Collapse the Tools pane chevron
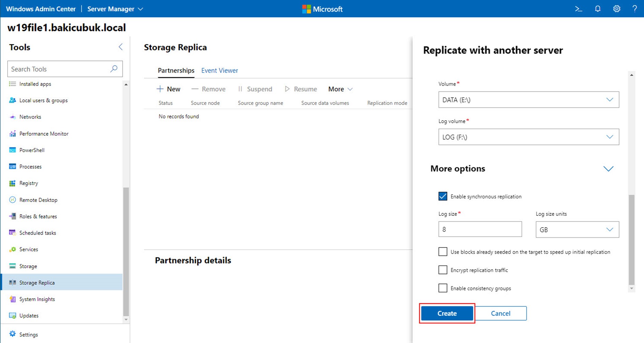 120,47
